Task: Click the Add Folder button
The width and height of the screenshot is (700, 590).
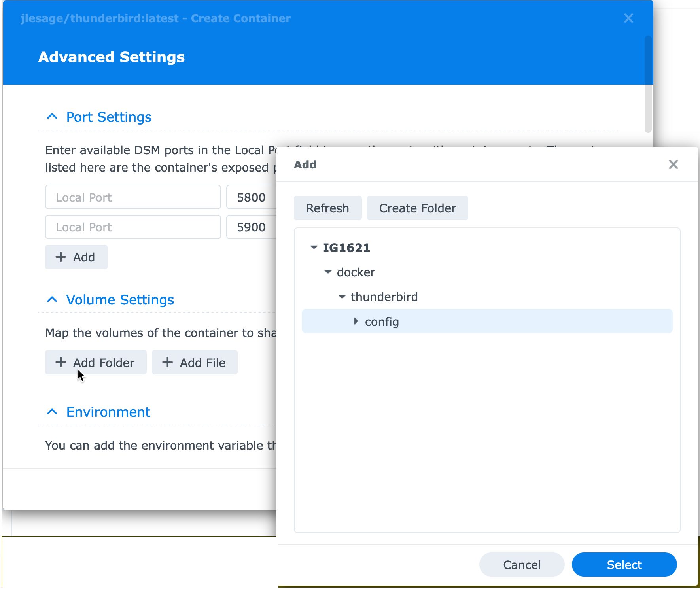Action: pos(96,362)
